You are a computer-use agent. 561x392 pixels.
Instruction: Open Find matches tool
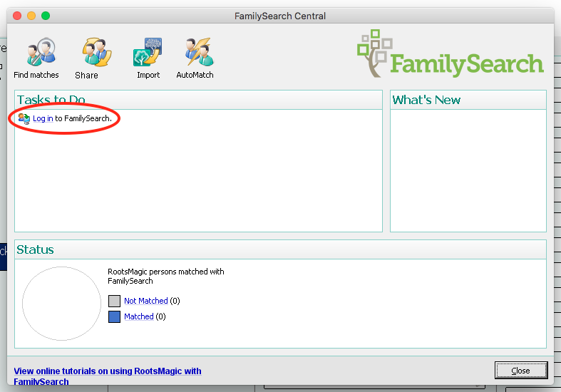pos(36,58)
